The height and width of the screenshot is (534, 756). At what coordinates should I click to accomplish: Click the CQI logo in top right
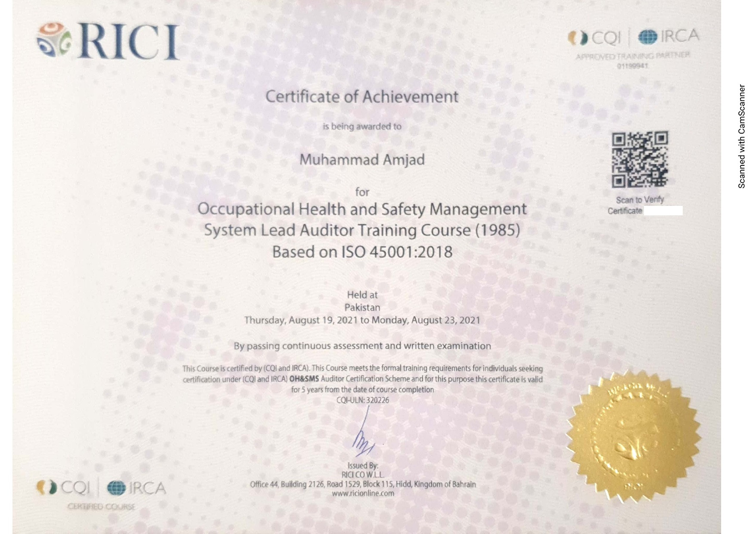coord(594,38)
